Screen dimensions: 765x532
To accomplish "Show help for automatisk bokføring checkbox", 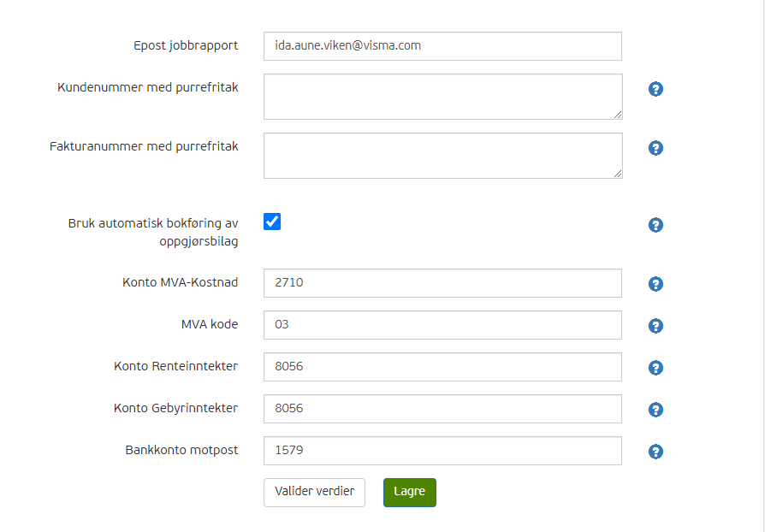I will pyautogui.click(x=655, y=225).
